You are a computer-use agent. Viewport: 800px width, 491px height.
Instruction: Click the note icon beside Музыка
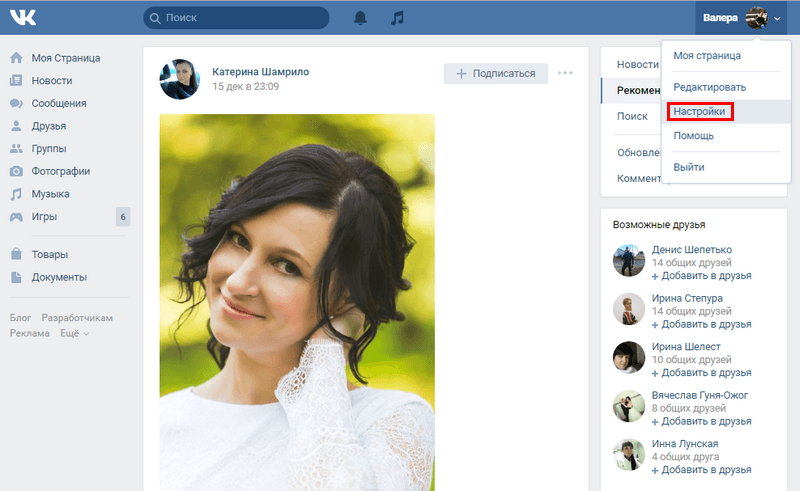pyautogui.click(x=16, y=194)
